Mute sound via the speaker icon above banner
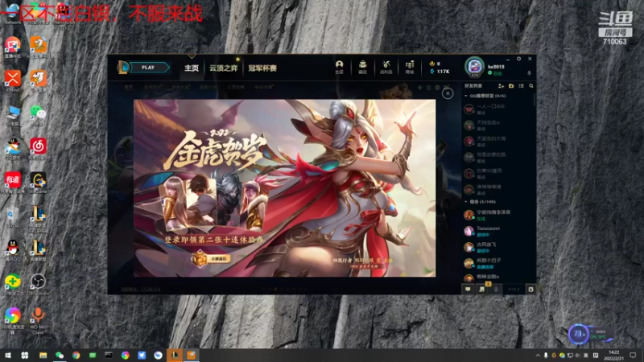 point(419,88)
